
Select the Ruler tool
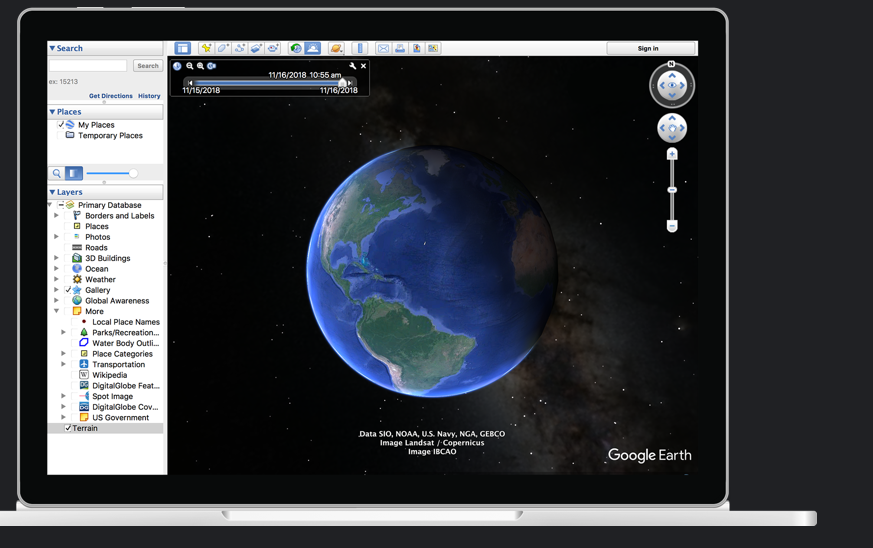click(x=360, y=48)
